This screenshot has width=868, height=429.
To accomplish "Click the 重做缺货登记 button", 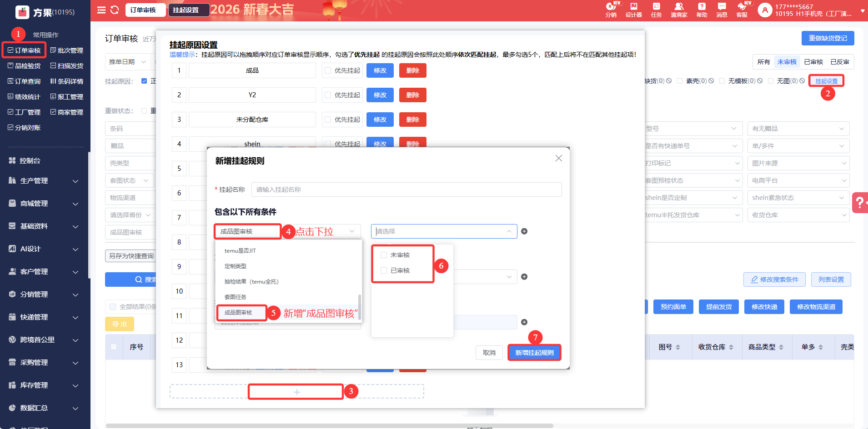I will pyautogui.click(x=828, y=38).
